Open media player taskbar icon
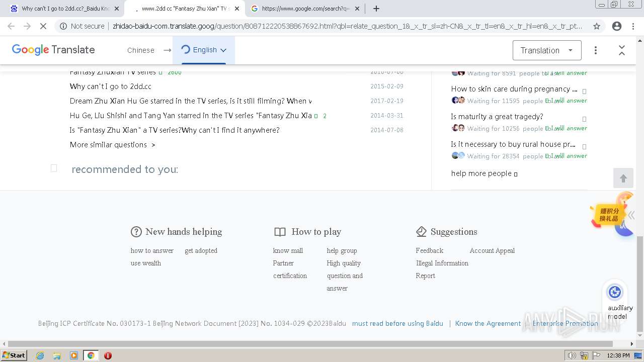Screen dimensions: 644x362 74,355
